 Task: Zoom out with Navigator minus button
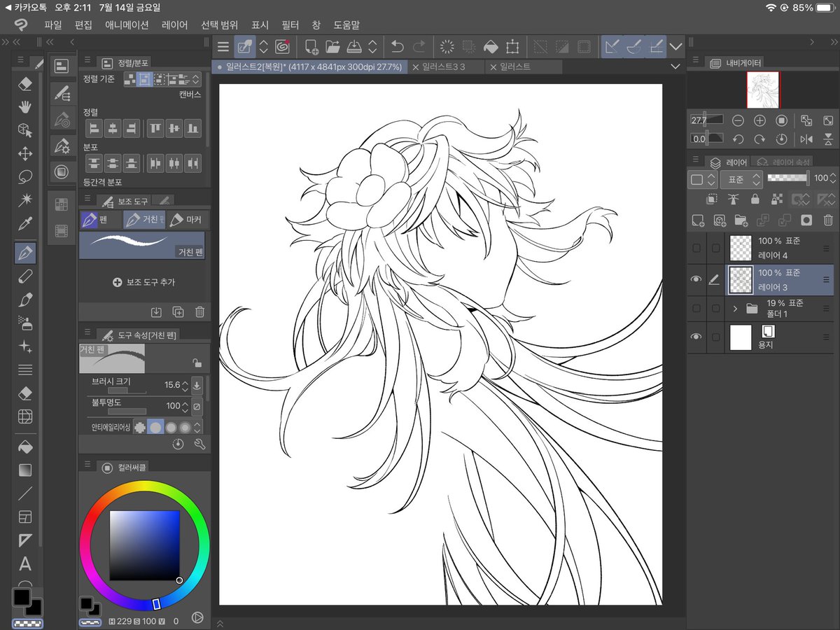coord(737,120)
